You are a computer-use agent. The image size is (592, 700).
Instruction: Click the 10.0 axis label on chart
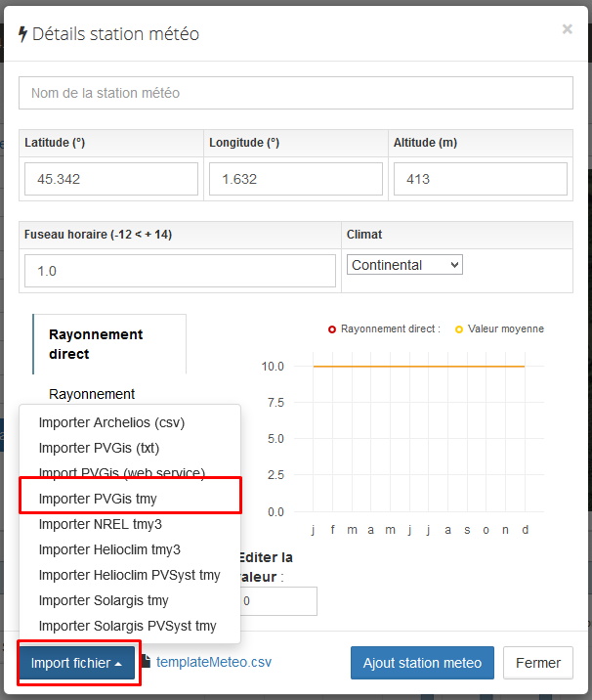point(273,367)
